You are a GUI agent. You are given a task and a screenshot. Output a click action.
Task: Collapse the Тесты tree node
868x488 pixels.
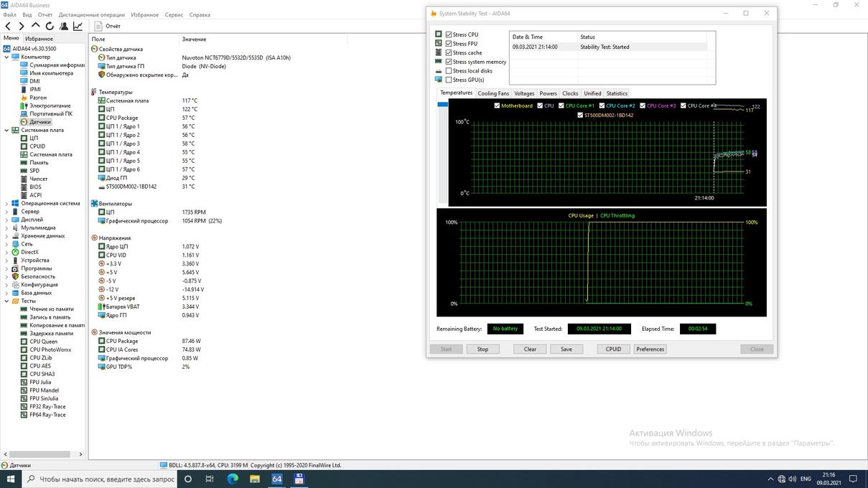click(x=6, y=301)
